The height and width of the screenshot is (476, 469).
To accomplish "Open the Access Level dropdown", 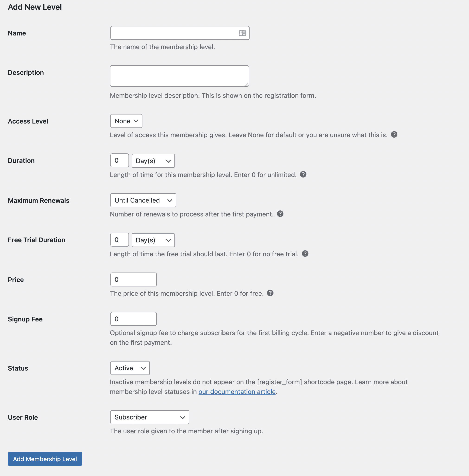I will tap(126, 121).
